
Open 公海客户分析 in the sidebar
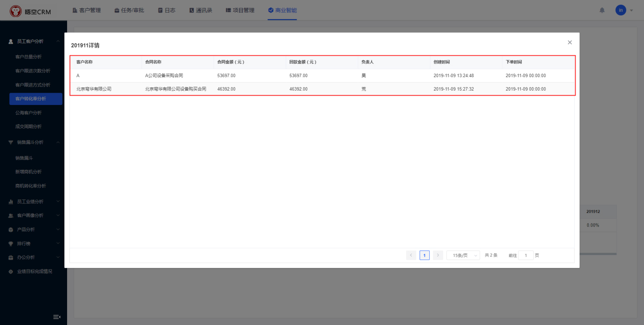pyautogui.click(x=28, y=113)
